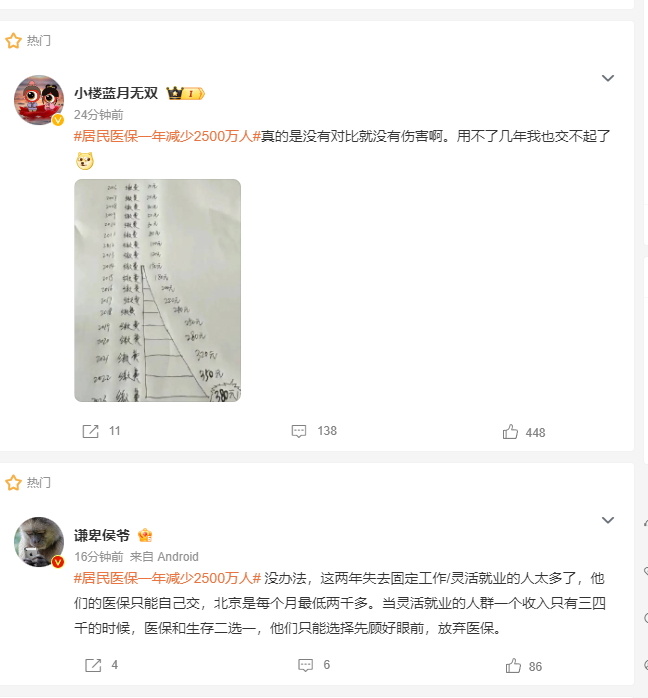Expand options chevron on 谦卑侯爷's post
This screenshot has width=648, height=698.
tap(608, 520)
